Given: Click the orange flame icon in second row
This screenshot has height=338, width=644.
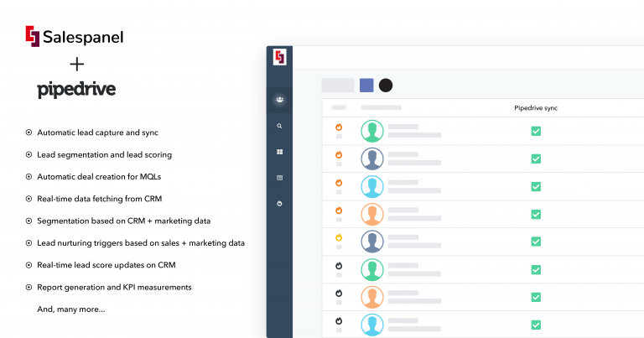Looking at the screenshot, I should pos(339,155).
